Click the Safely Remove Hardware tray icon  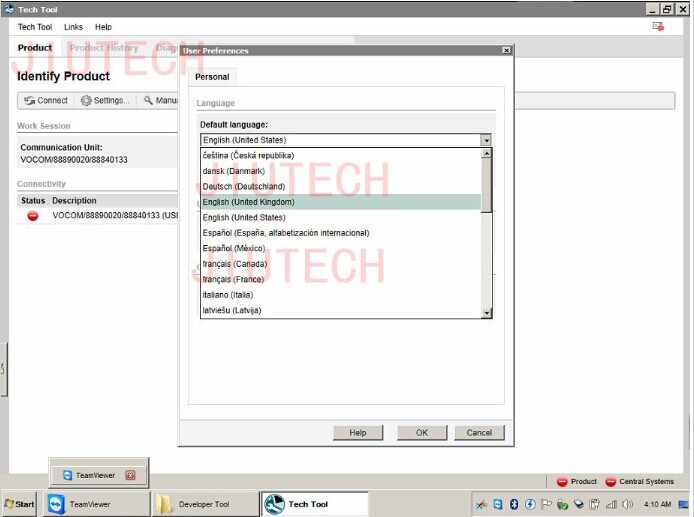pos(563,504)
